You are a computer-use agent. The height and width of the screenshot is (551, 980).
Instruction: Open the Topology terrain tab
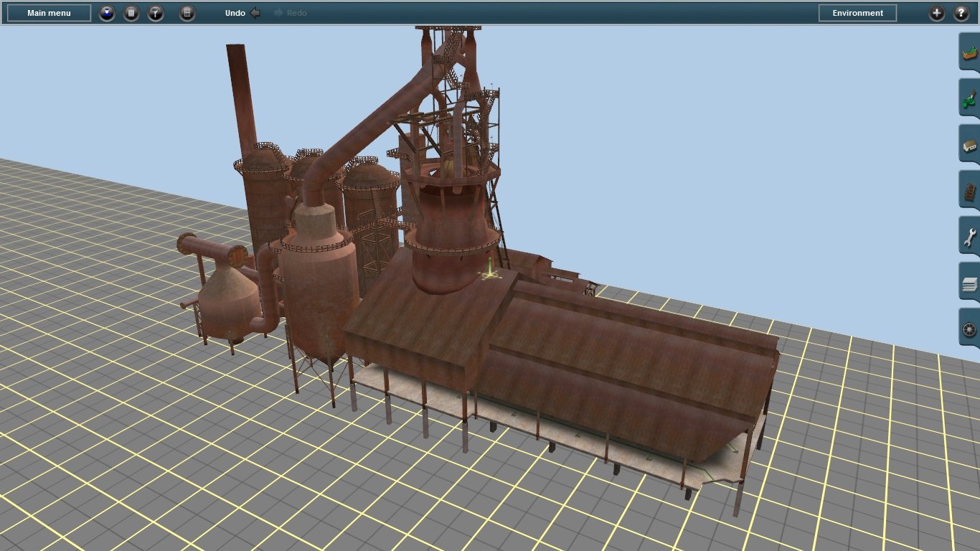969,52
